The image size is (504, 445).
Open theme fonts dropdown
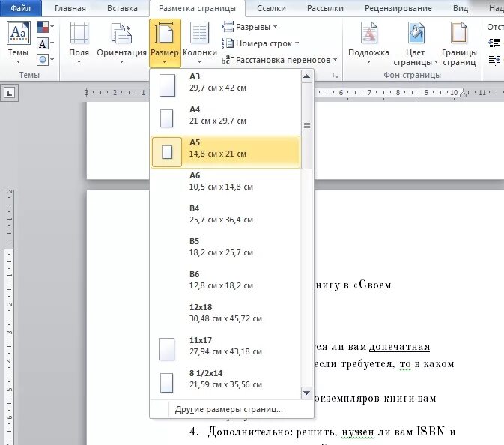tap(45, 43)
